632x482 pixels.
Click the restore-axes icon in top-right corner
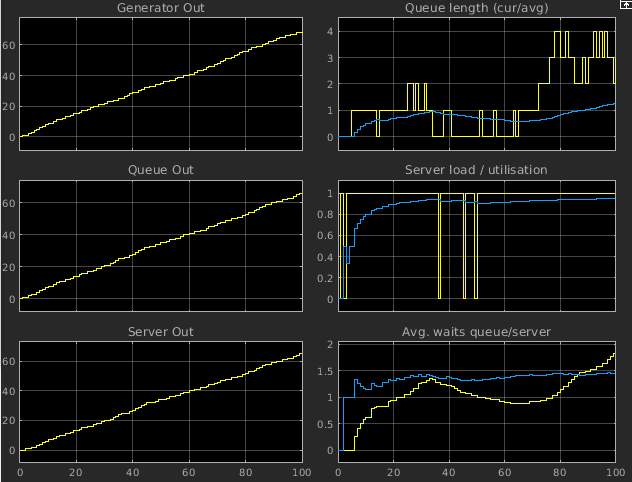[625, 5]
